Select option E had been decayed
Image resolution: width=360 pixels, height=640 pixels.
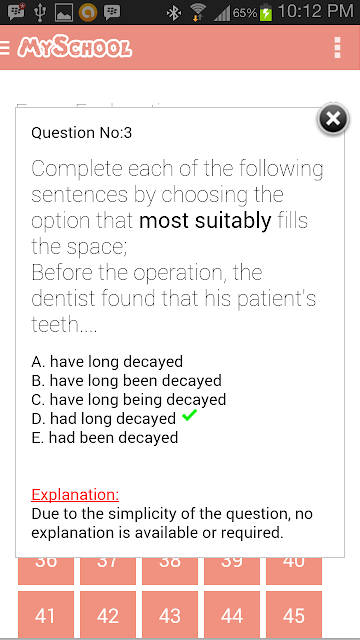[105, 438]
